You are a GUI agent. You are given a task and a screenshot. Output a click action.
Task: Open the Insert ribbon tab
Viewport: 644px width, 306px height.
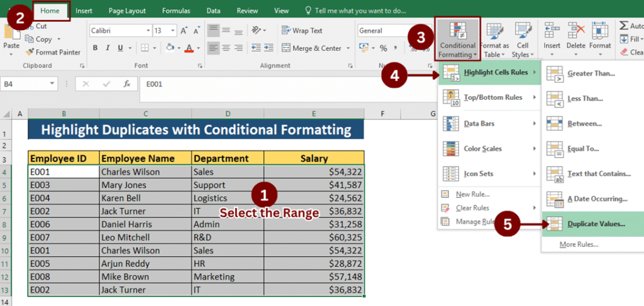tap(84, 11)
